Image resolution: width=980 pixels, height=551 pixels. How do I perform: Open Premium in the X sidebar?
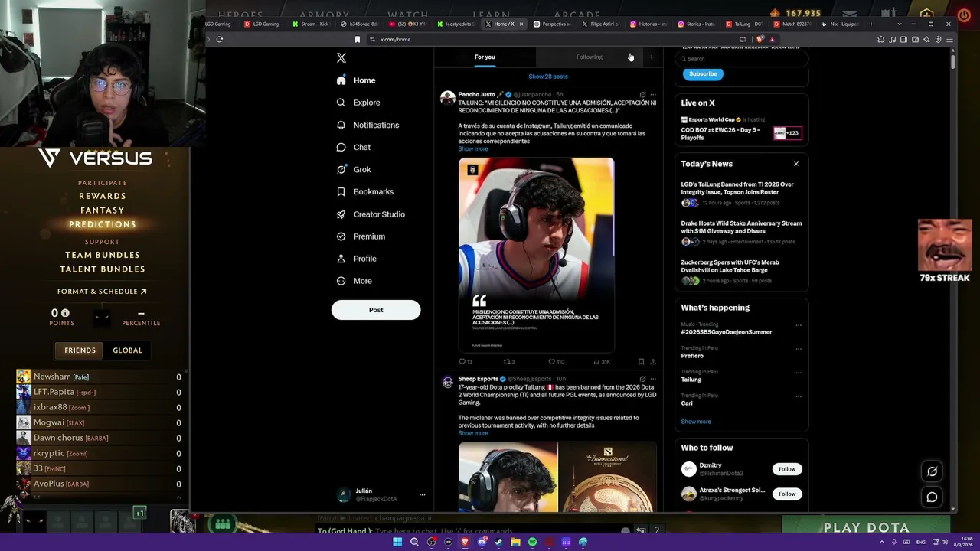coord(361,236)
